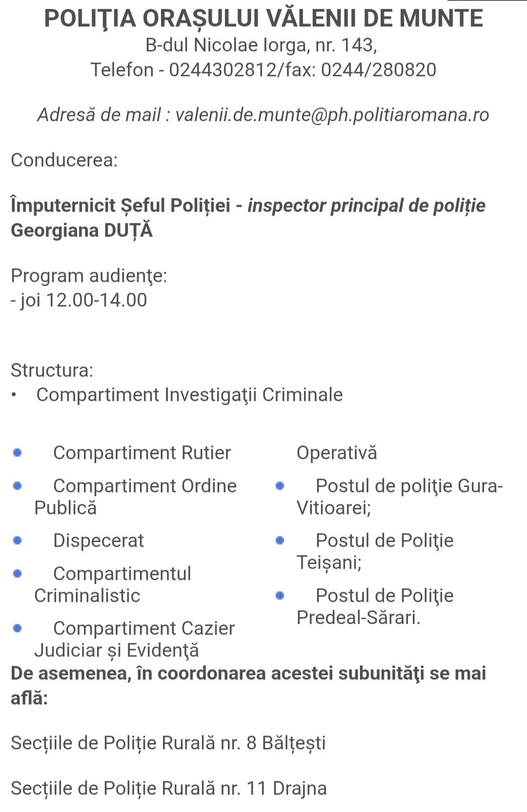The height and width of the screenshot is (812, 527).
Task: Click the Compartiment Rutier bullet icon
Action: point(18,453)
